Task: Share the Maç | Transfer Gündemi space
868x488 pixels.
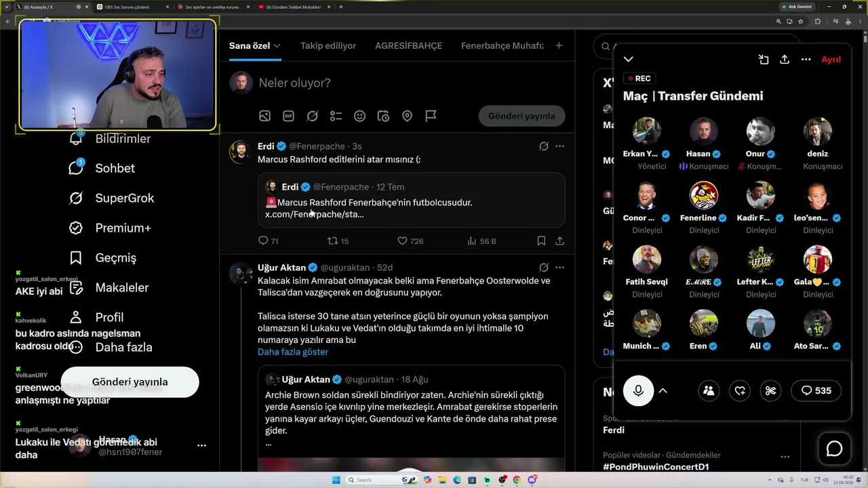Action: [x=785, y=59]
